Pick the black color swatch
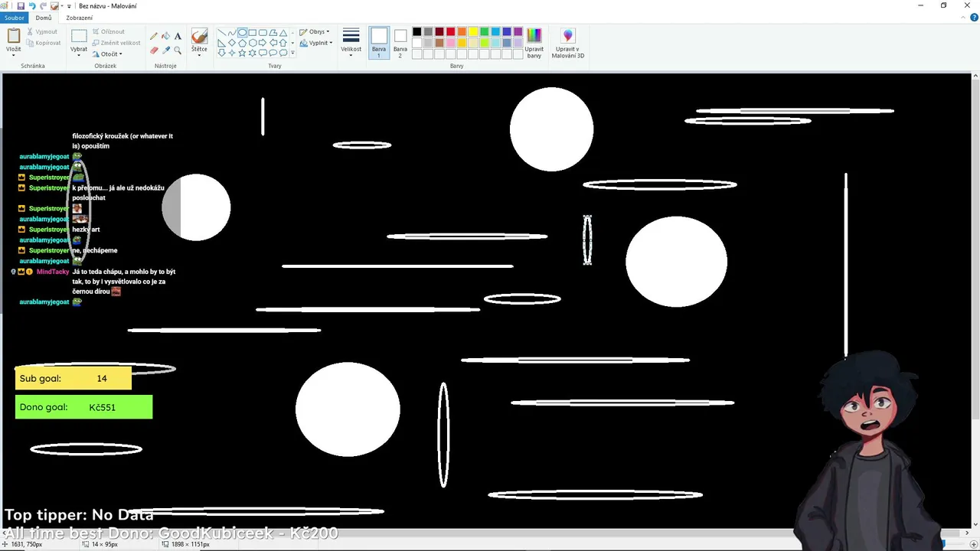This screenshot has width=980, height=551. pyautogui.click(x=417, y=31)
